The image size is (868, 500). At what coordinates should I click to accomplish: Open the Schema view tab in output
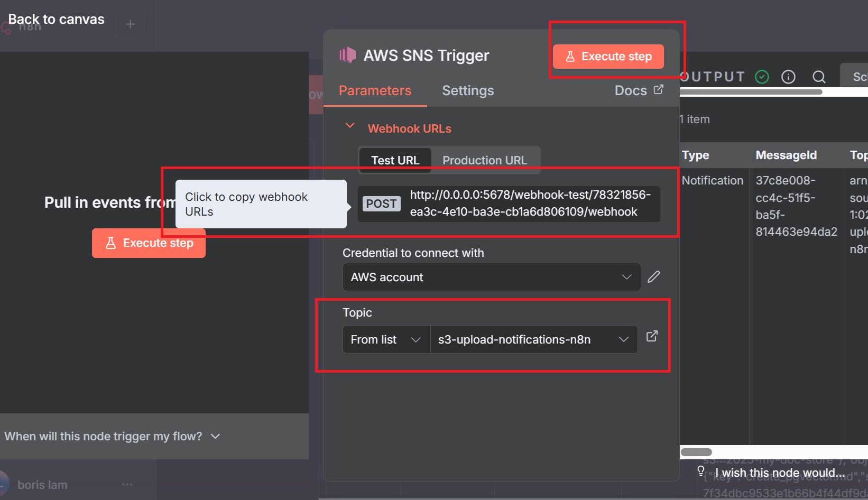point(855,77)
